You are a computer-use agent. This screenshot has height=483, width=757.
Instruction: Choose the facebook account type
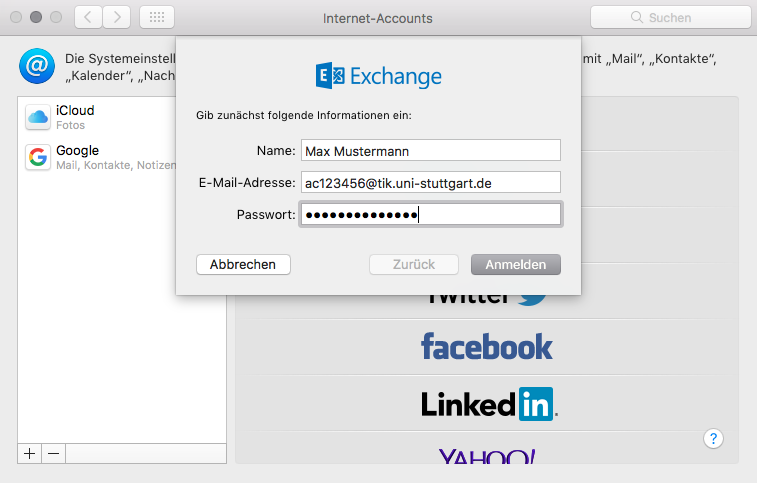[x=487, y=347]
